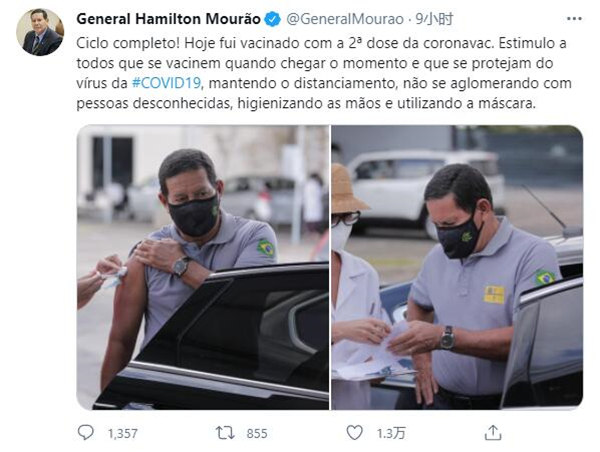
Task: Click the tweet text starting Ciclo completo
Action: [324, 73]
